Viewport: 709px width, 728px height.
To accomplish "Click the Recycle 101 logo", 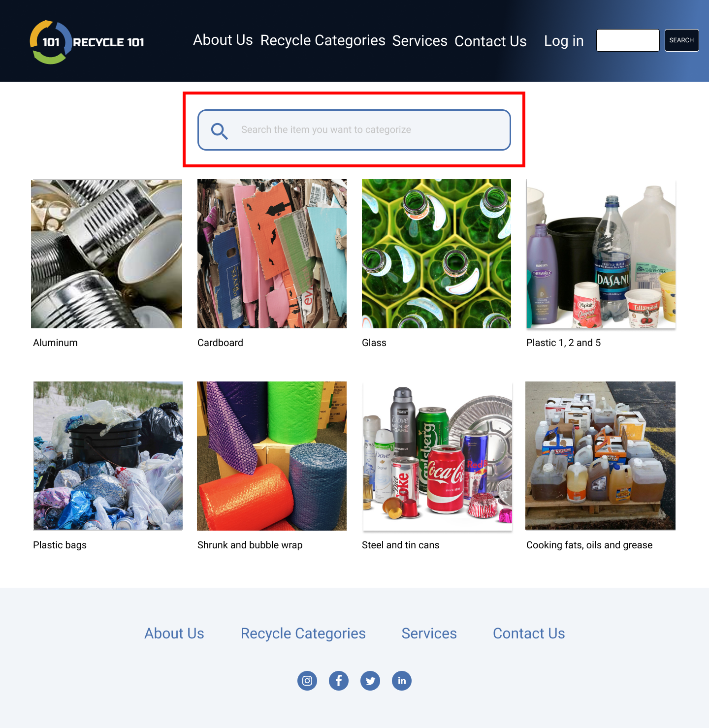I will pos(87,42).
